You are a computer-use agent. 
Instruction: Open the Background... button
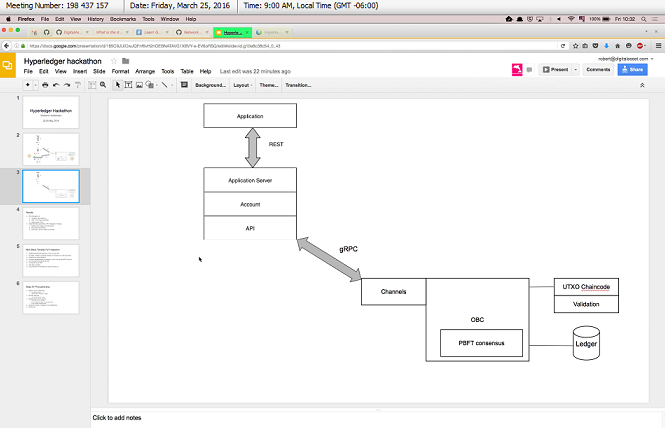coord(210,85)
